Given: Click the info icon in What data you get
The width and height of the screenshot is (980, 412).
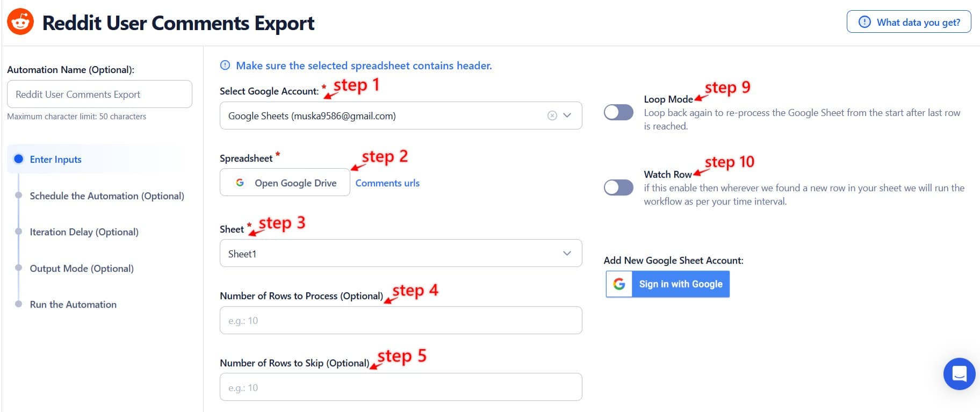Looking at the screenshot, I should click(864, 22).
